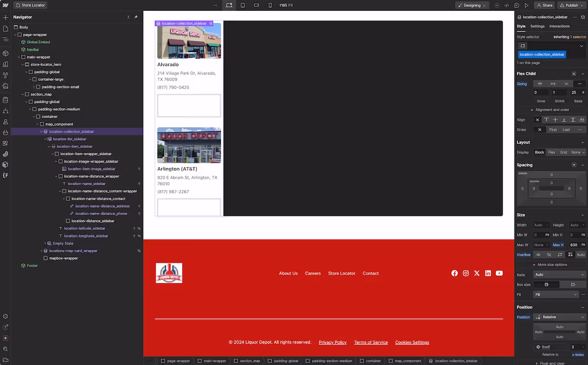Pin the Navigator panel
The width and height of the screenshot is (588, 365).
pyautogui.click(x=136, y=17)
